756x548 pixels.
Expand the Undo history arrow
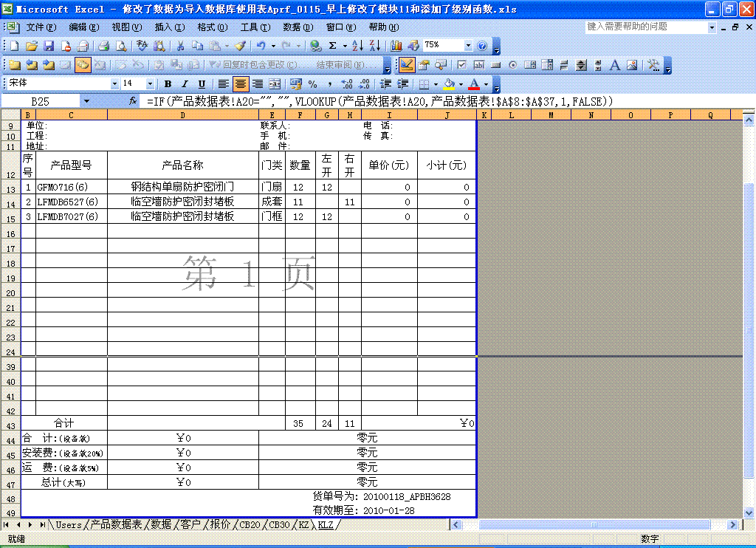click(x=273, y=46)
